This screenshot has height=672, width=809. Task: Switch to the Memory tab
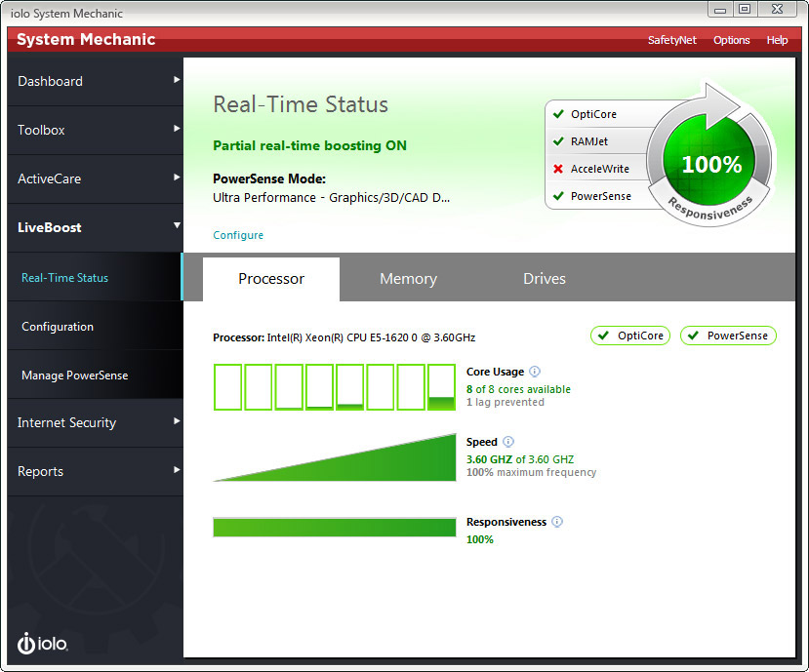[x=408, y=279]
